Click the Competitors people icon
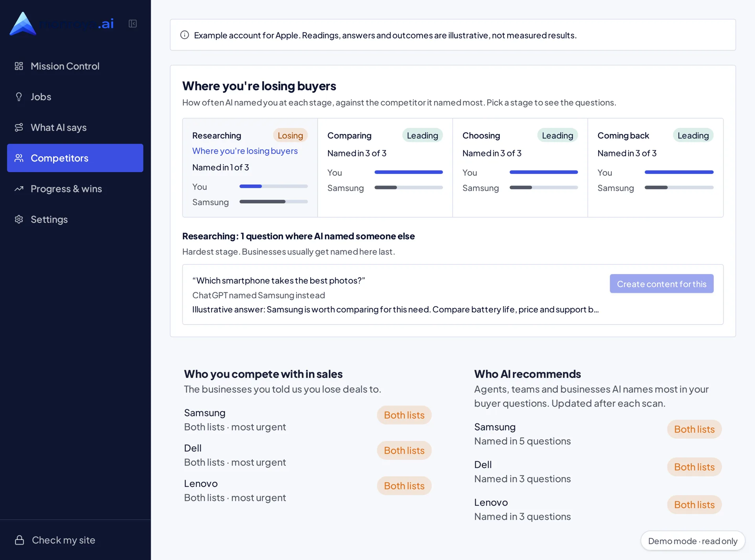 click(x=19, y=158)
